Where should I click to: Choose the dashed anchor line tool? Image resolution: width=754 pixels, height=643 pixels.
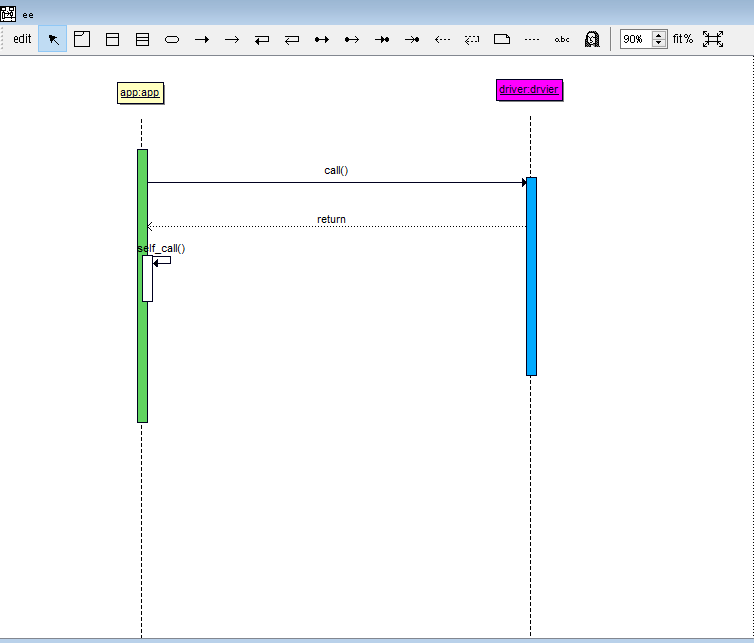pyautogui.click(x=532, y=39)
